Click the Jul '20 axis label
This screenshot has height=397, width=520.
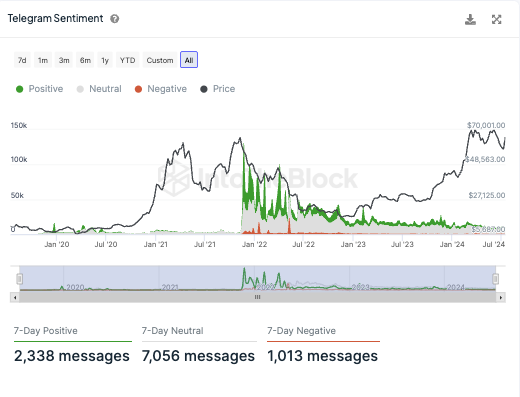coord(106,244)
